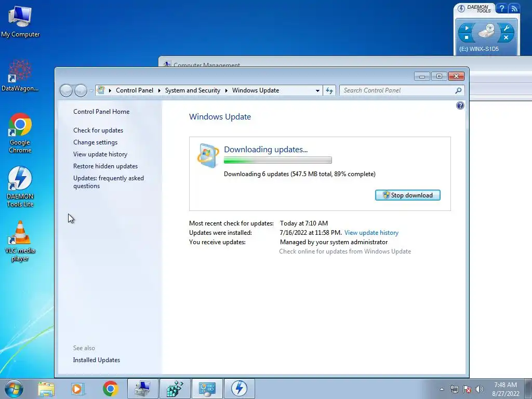Click Restore hidden updates

click(105, 166)
